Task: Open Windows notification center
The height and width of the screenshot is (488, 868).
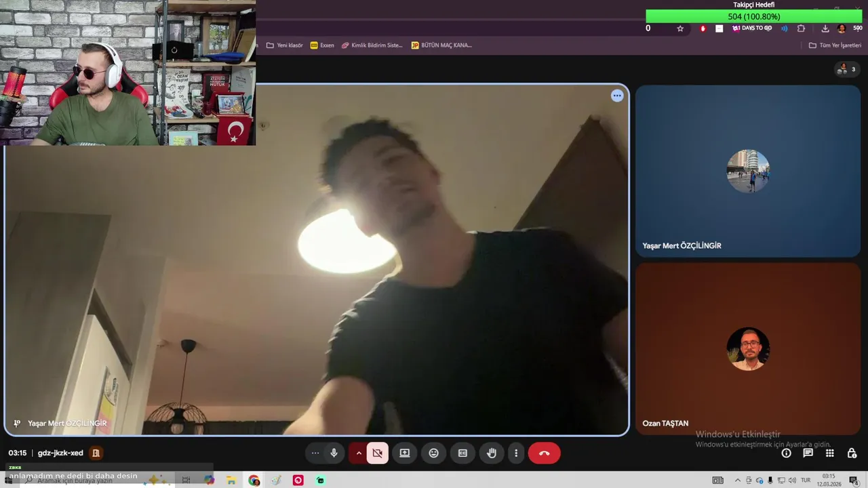Action: (x=854, y=481)
